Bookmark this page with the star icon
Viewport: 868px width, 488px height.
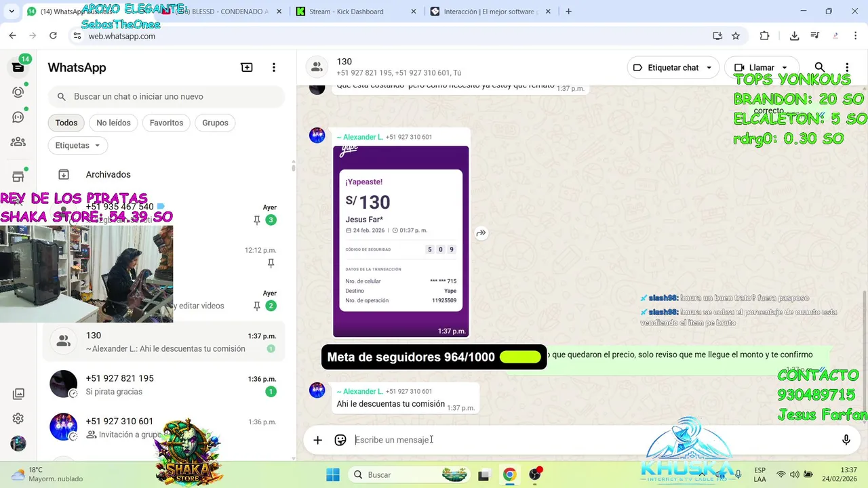tap(736, 36)
